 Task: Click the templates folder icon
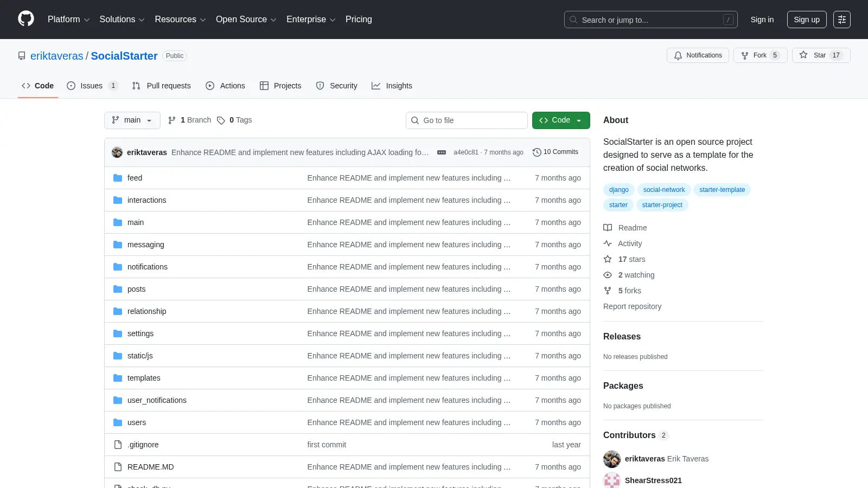pos(118,378)
